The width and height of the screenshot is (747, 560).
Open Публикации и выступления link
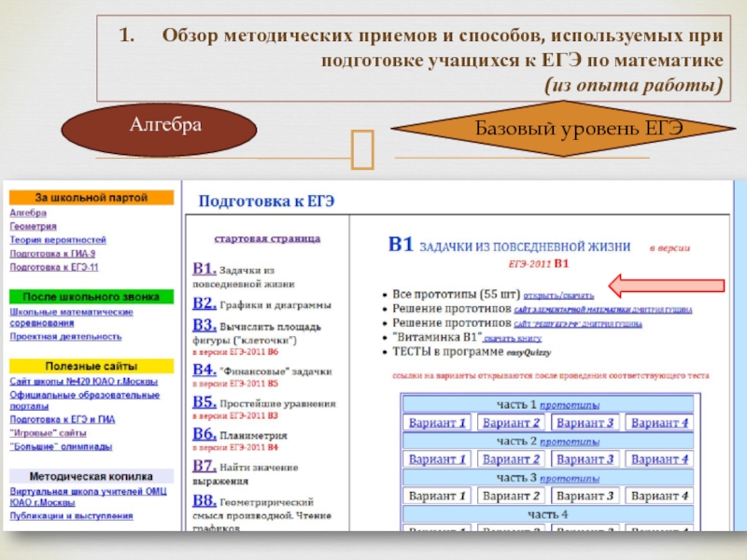pos(72,516)
